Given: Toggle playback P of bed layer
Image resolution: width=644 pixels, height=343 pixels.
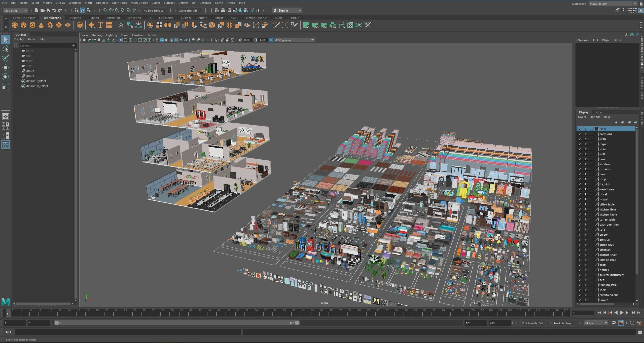Looking at the screenshot, I should 586,280.
